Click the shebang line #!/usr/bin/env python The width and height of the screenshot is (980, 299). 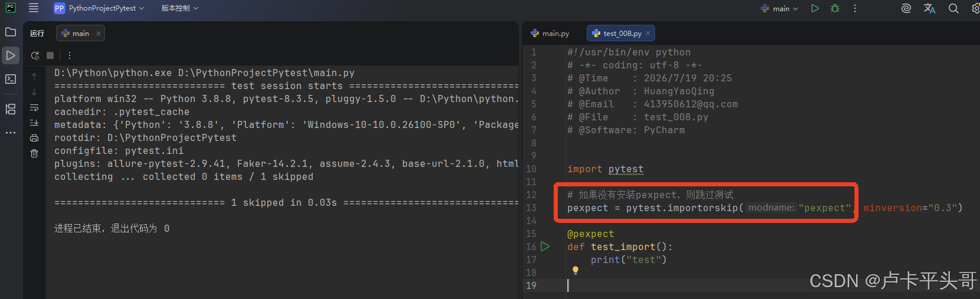(x=629, y=52)
